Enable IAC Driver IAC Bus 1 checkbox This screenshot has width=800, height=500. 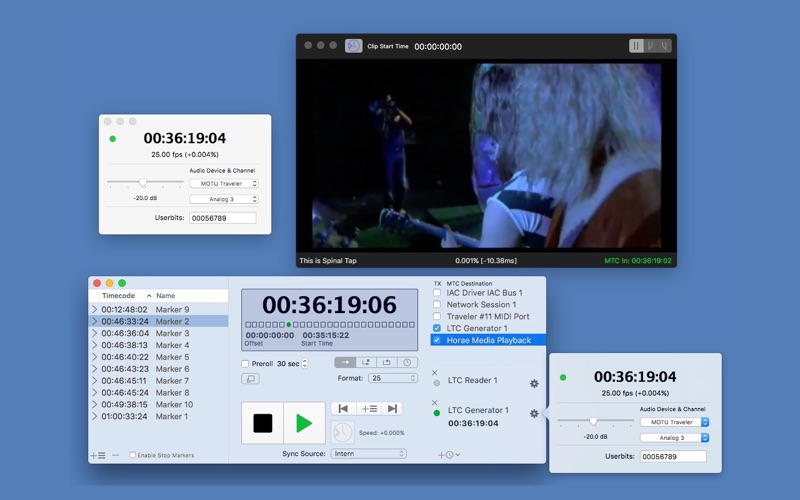pyautogui.click(x=437, y=293)
